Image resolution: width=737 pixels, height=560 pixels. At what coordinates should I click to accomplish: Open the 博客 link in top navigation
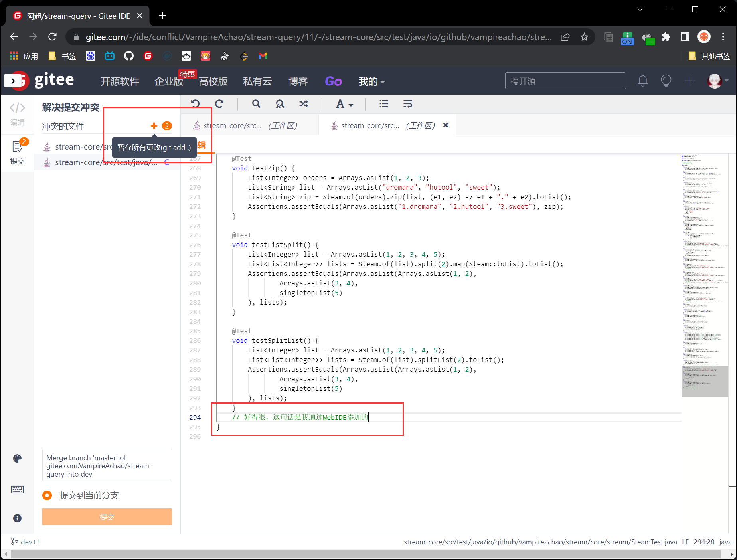(x=298, y=81)
